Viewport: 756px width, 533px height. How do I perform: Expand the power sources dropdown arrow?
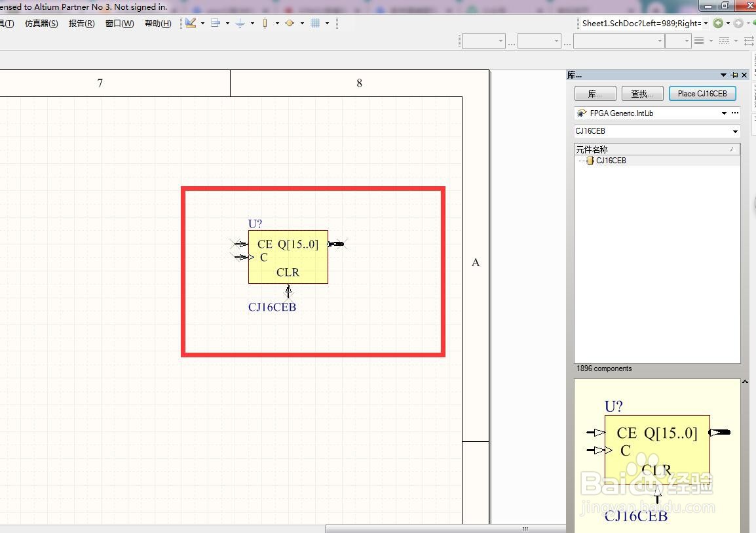coord(252,23)
